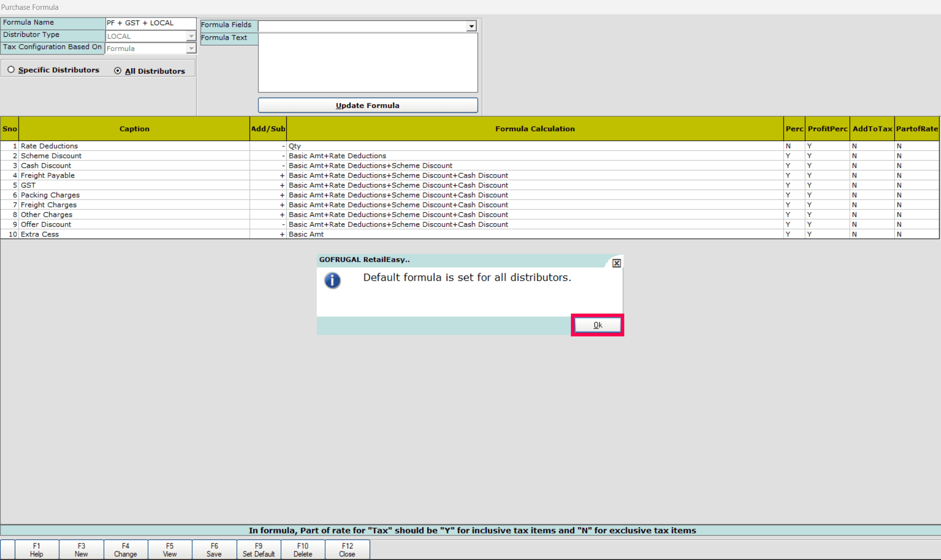The image size is (941, 560).
Task: Click the F9 Set Default button
Action: 258,550
